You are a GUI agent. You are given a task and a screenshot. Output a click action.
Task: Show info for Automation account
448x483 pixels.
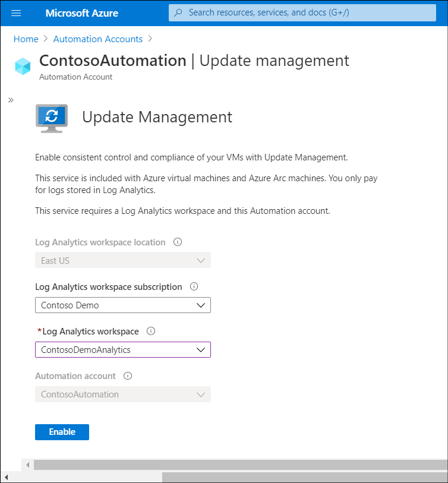[x=128, y=376]
